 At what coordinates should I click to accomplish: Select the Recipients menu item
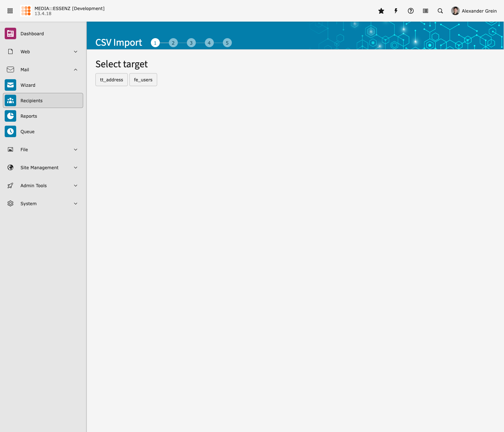(43, 100)
